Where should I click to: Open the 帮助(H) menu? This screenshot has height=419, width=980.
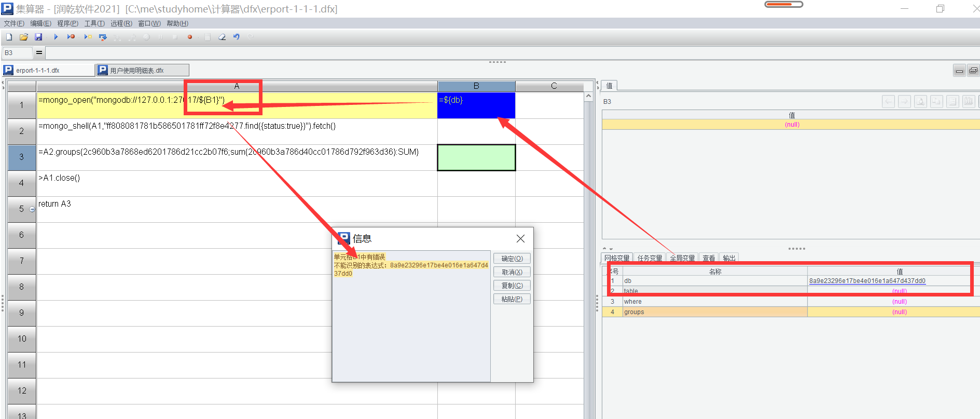coord(177,23)
